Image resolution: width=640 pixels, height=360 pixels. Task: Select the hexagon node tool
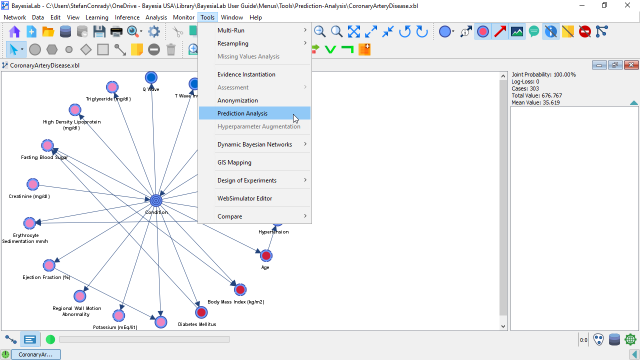tap(52, 50)
